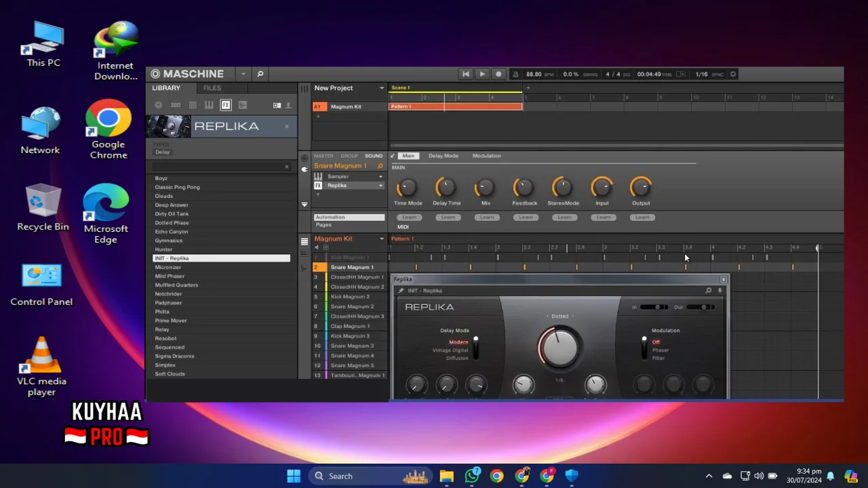Open WhatsApp from the taskbar
868x488 pixels.
472,476
